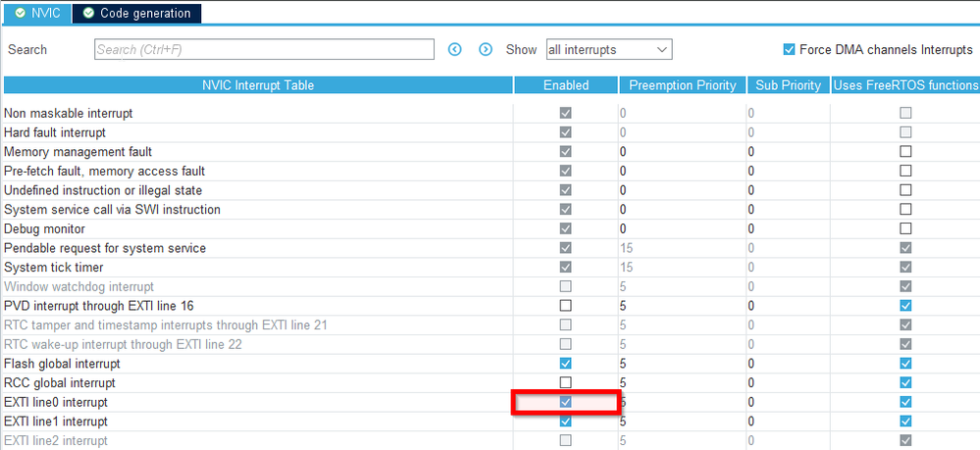Disable Flash global interrupt checkbox

coord(566,363)
